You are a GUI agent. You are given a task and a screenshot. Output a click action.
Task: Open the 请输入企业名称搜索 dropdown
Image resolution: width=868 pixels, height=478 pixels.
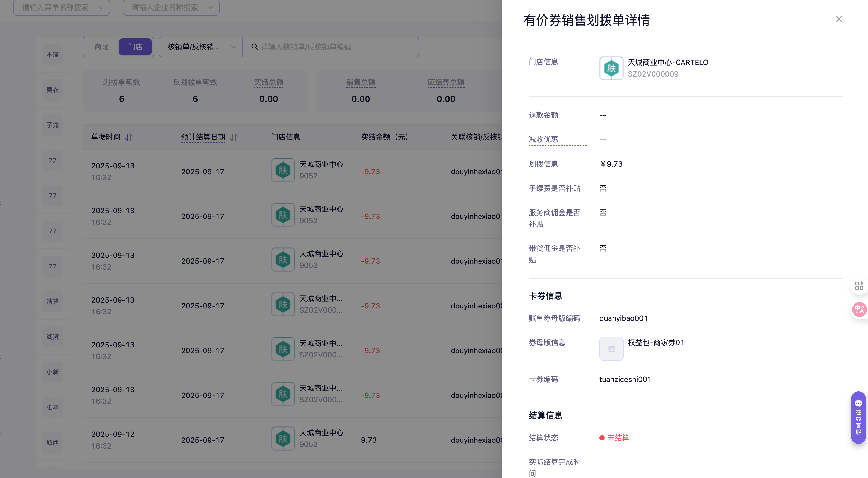tap(171, 7)
